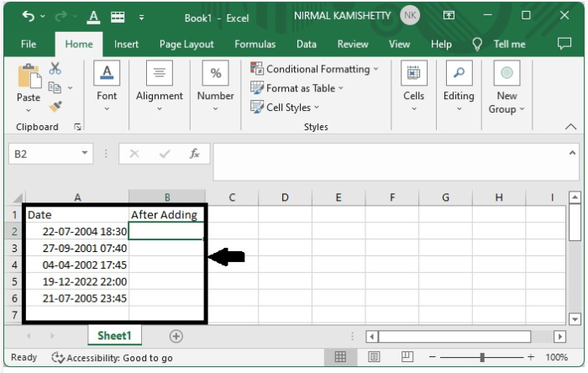588x373 pixels.
Task: Switch to the View tab
Action: coord(399,45)
